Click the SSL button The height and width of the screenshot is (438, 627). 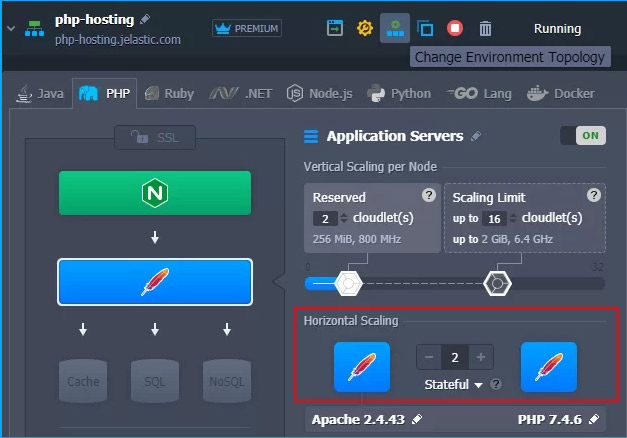pos(155,138)
